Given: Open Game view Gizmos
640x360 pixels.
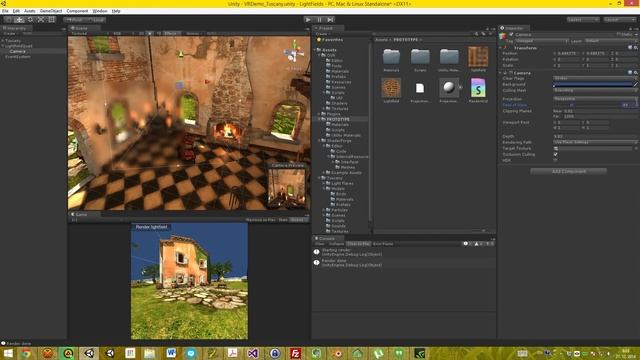Looking at the screenshot, I should [x=298, y=220].
